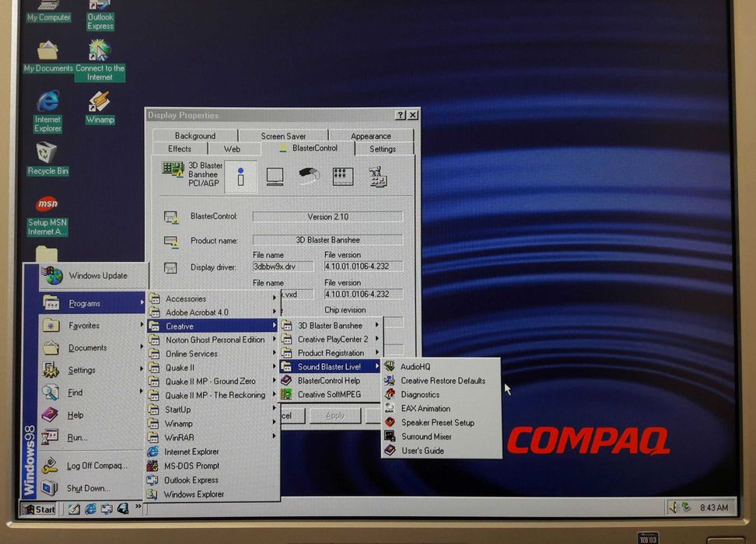Expand Norton Ghost Personal Edition submenu

pyautogui.click(x=214, y=340)
